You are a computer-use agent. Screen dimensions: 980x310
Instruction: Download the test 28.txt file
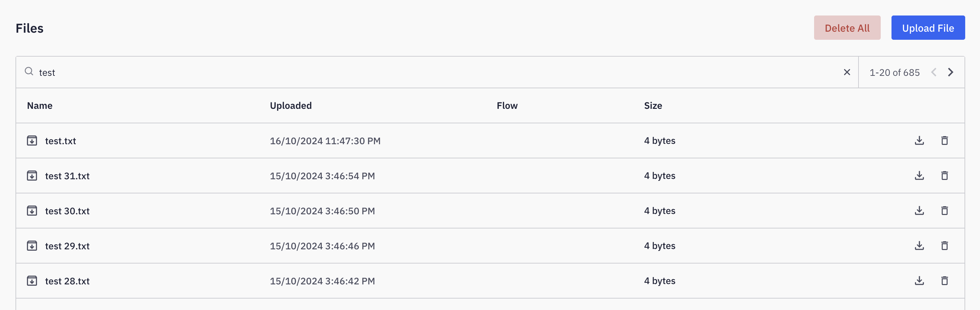919,281
